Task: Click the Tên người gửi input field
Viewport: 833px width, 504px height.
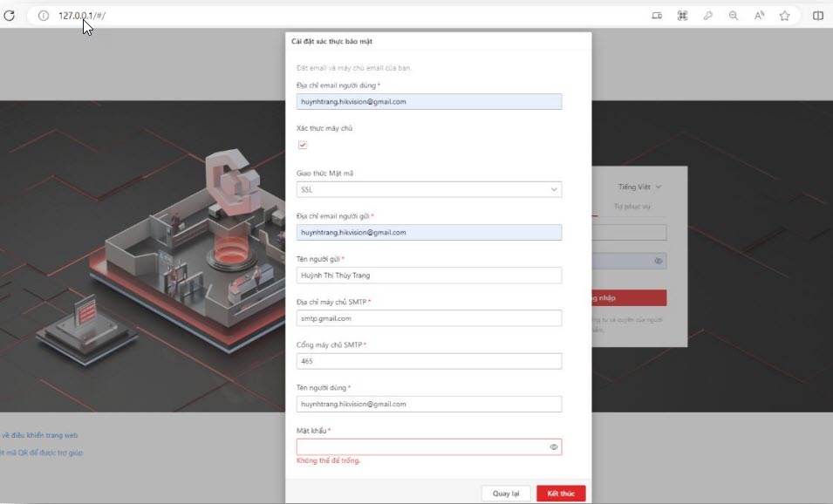Action: click(428, 276)
